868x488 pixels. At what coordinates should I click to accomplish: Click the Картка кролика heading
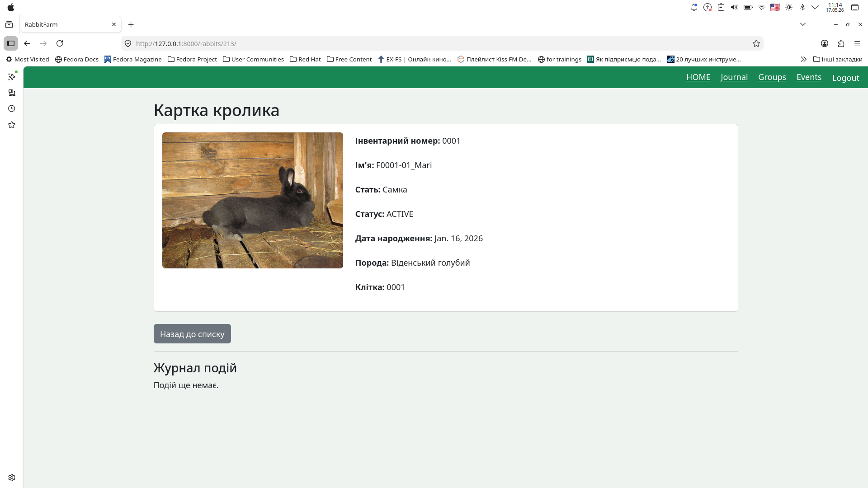pos(217,110)
